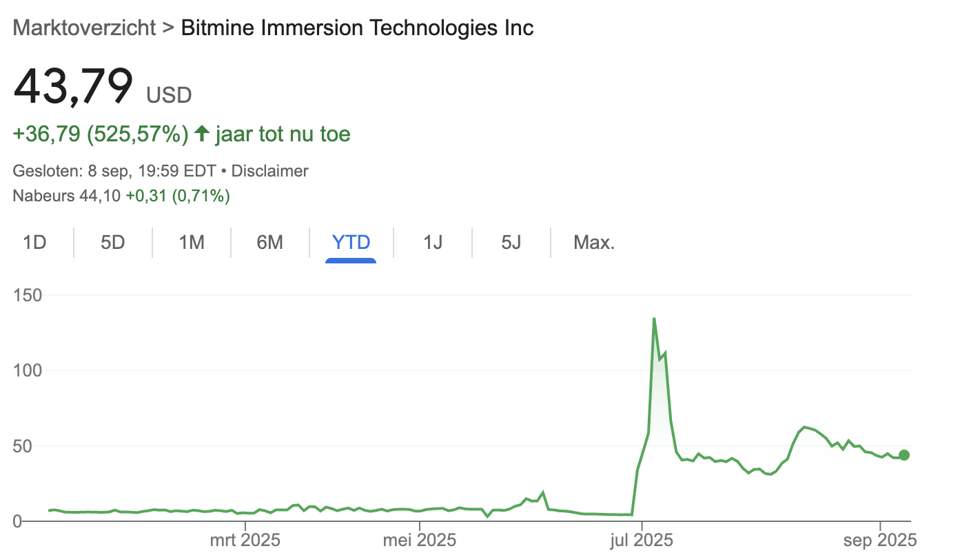Screen dimensions: 980x553
Task: Switch to the 1D time range tab
Action: pos(34,243)
